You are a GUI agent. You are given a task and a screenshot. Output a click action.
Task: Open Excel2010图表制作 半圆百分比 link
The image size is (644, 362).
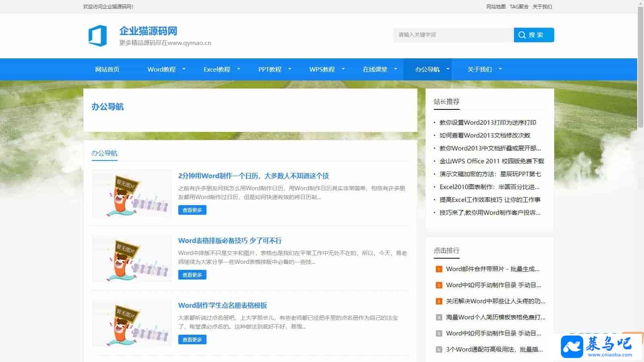click(x=489, y=187)
